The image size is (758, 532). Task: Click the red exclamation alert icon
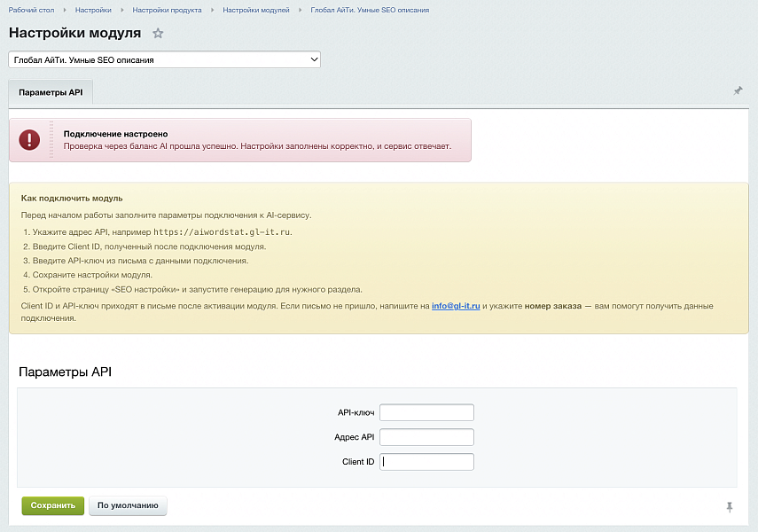point(29,140)
